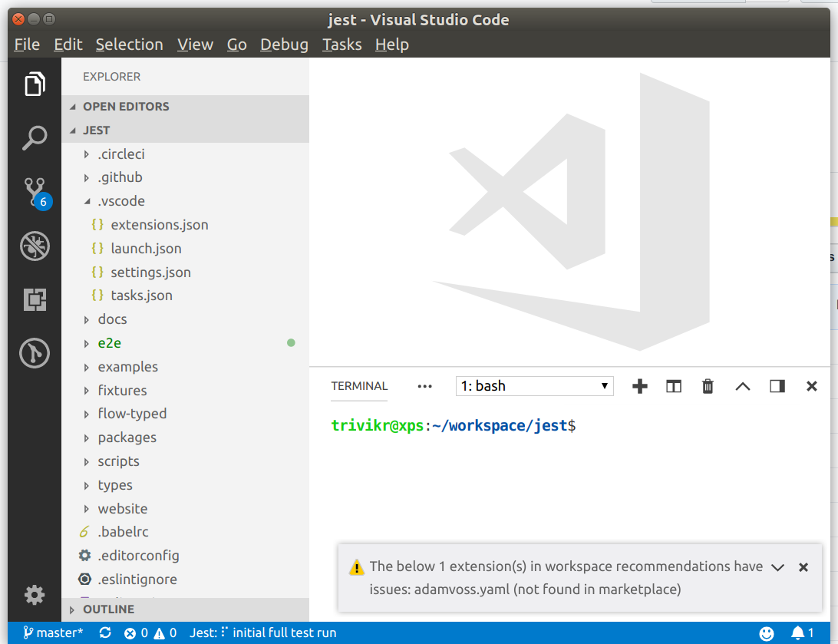Open the Extensions view in activity bar
The height and width of the screenshot is (644, 838).
click(35, 299)
